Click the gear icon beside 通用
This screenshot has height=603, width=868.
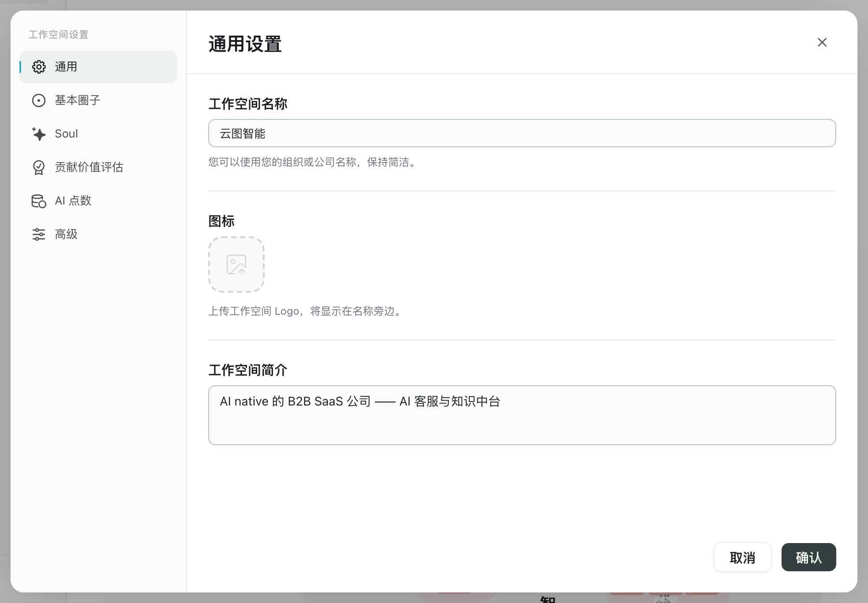click(39, 67)
